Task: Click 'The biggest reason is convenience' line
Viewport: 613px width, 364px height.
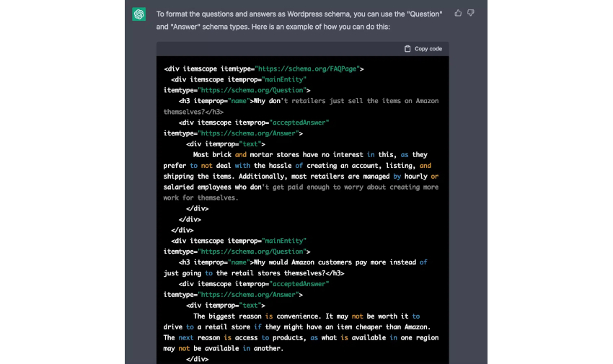Action: coord(306,316)
